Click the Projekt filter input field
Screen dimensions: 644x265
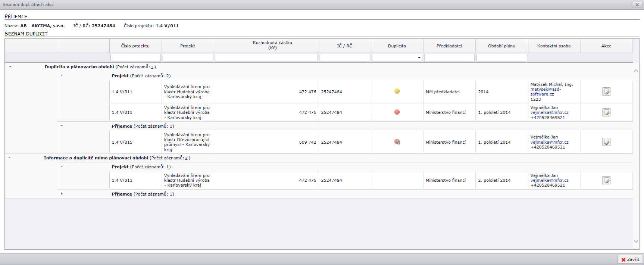(188, 58)
